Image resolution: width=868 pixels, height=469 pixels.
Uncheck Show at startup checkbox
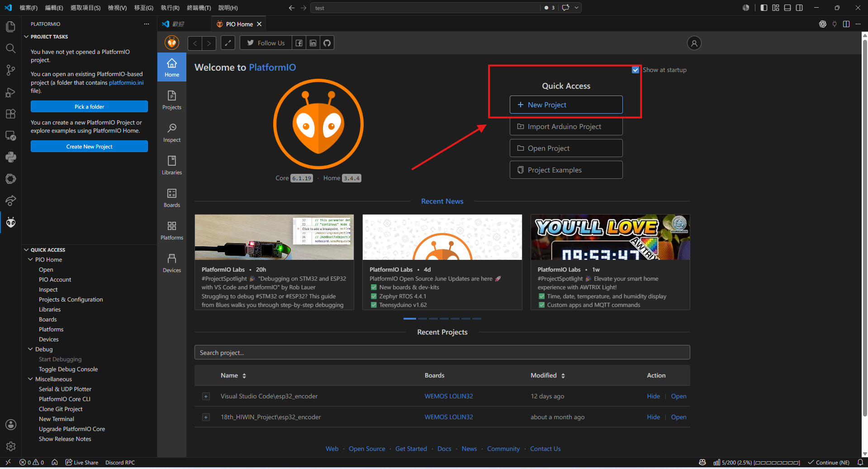coord(636,70)
